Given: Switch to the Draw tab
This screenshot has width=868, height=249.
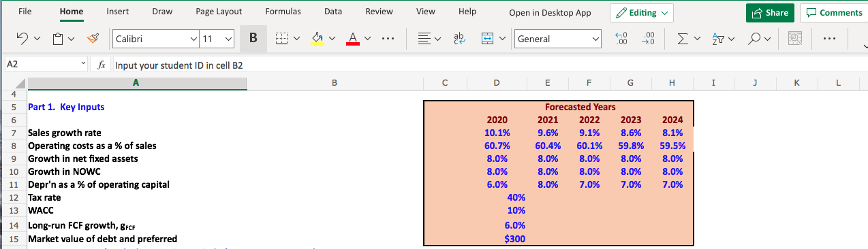Looking at the screenshot, I should [x=162, y=12].
